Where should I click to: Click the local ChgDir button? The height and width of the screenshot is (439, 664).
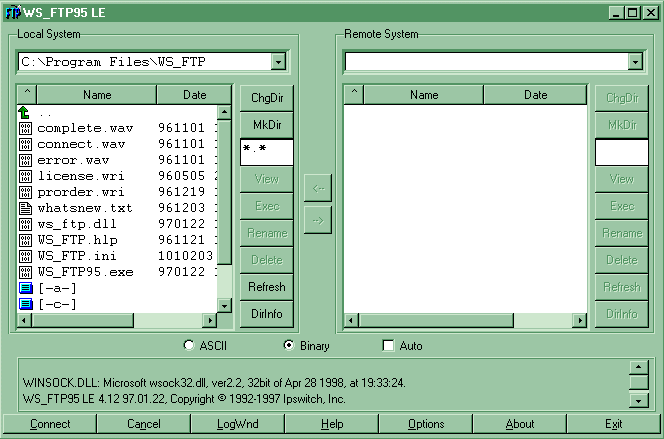267,98
